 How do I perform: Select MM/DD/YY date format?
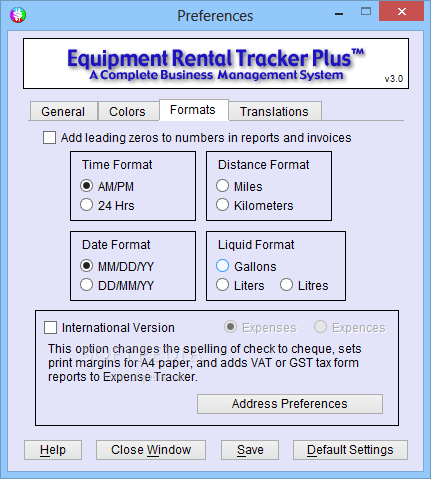(x=86, y=266)
